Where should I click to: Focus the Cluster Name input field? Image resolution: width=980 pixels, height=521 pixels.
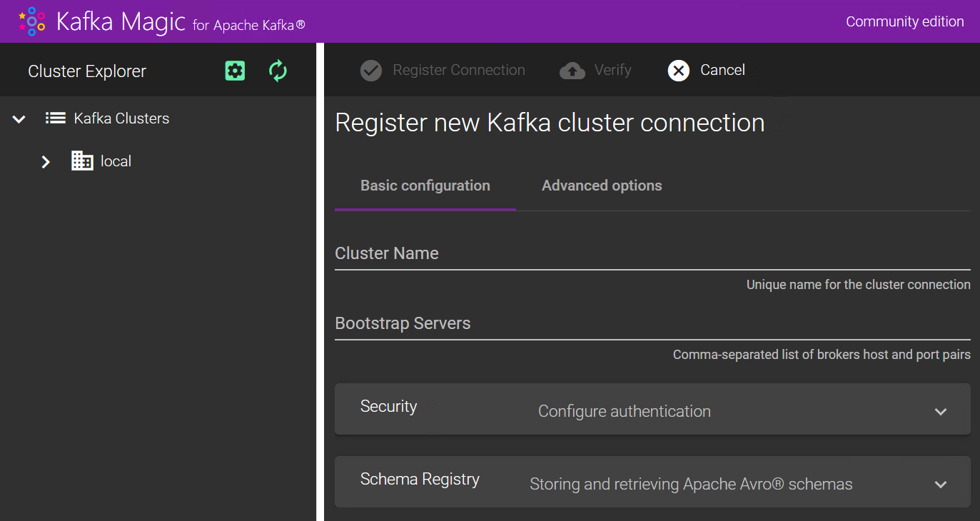652,254
